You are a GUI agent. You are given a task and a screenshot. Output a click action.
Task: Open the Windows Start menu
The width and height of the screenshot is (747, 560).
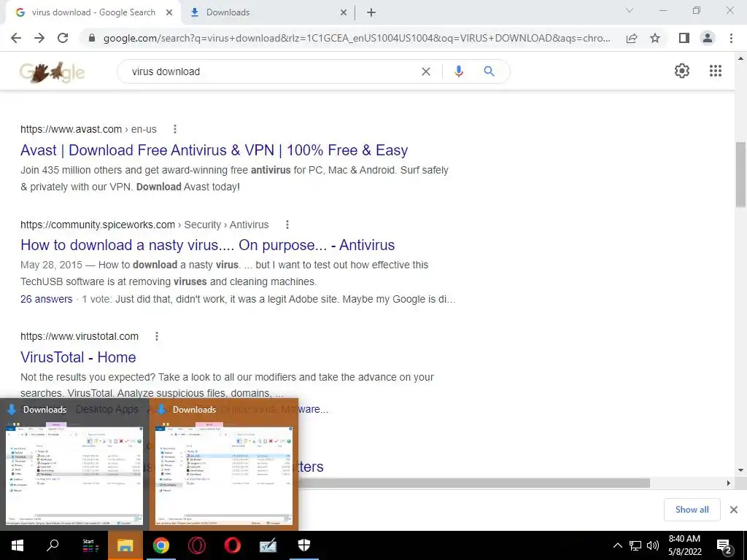18,545
